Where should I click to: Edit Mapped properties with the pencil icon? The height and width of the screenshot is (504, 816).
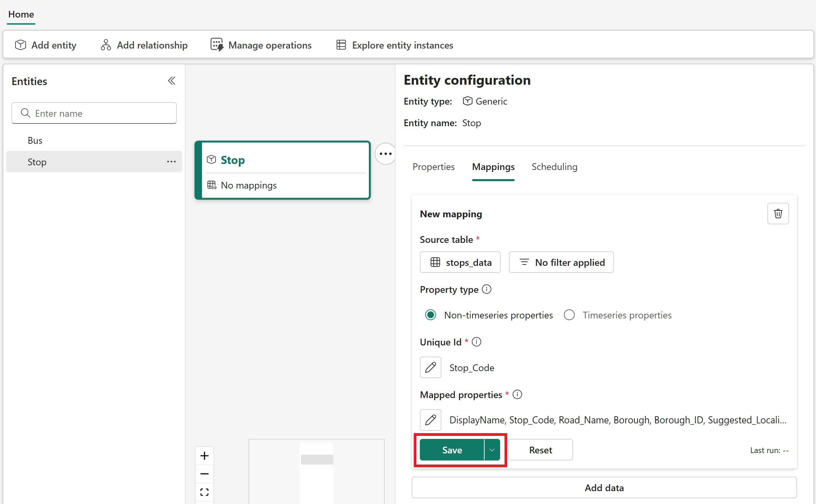[x=430, y=420]
